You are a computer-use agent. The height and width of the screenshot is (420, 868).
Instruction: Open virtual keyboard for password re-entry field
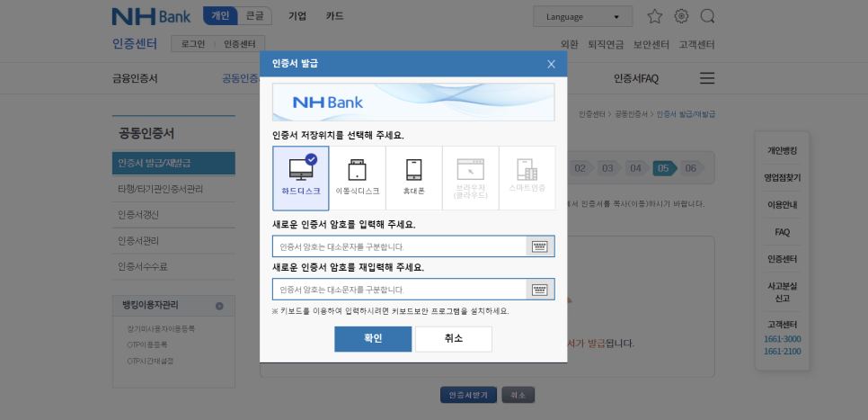coord(540,290)
